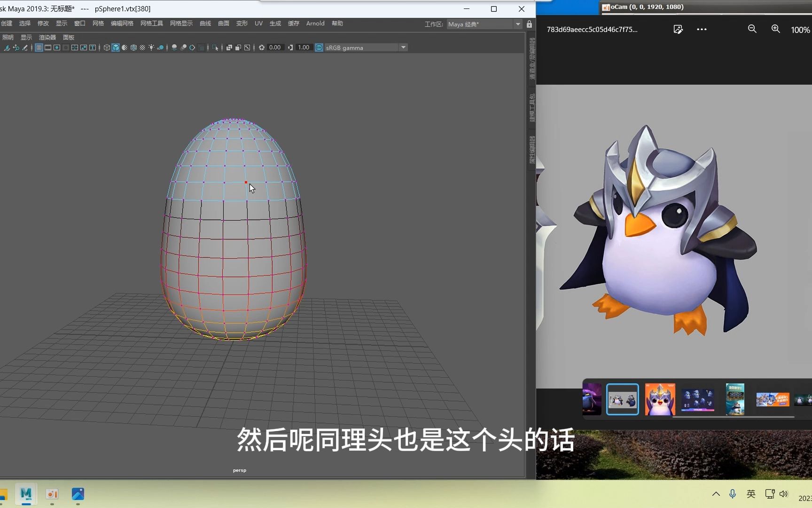Click the Photos edit image icon

tap(678, 29)
